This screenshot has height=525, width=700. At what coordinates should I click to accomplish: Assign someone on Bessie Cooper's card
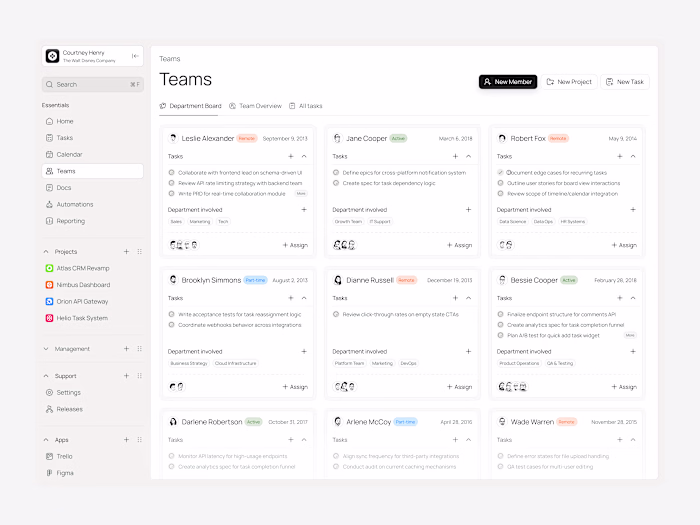pos(624,387)
